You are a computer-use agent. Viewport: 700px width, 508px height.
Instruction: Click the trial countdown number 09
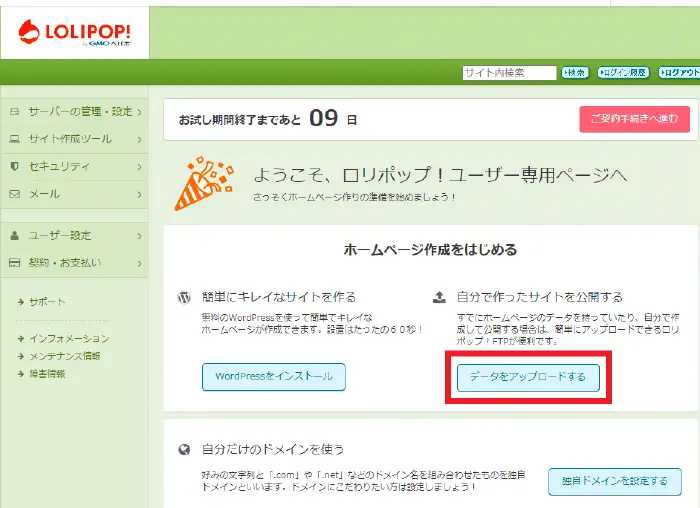coord(324,118)
